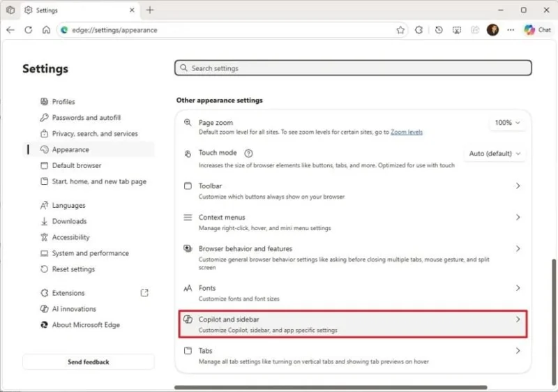Click the Context menus lines icon
The width and height of the screenshot is (558, 392).
point(188,217)
